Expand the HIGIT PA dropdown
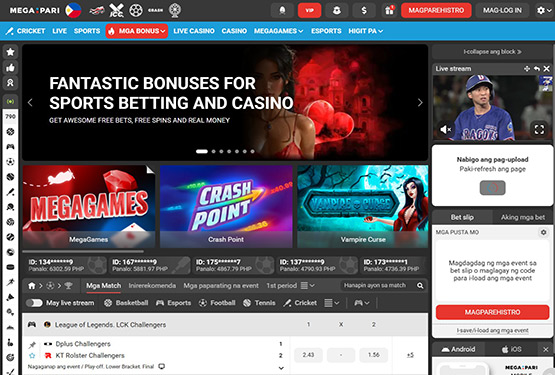Screen dimensions: 555x375 pos(365,31)
